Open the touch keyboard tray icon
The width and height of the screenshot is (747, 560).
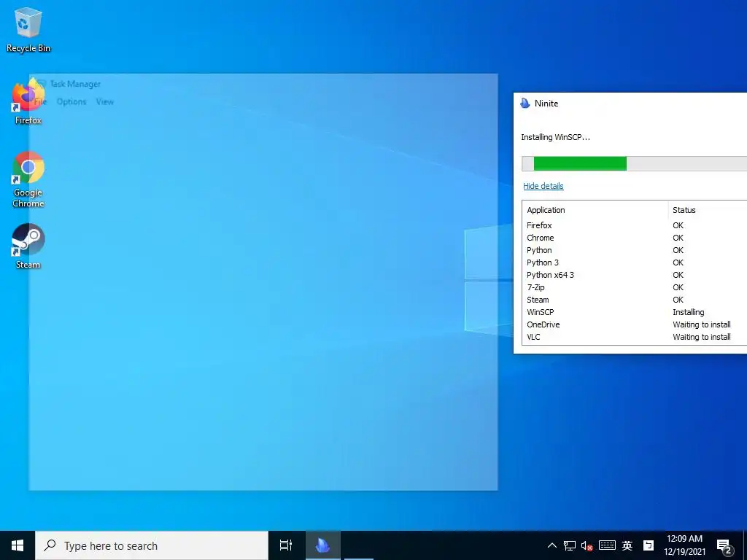click(607, 545)
